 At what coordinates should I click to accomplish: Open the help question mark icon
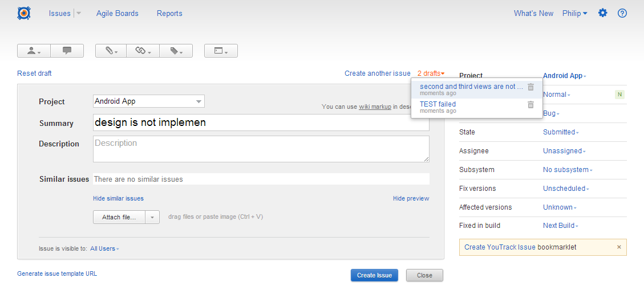pyautogui.click(x=622, y=13)
